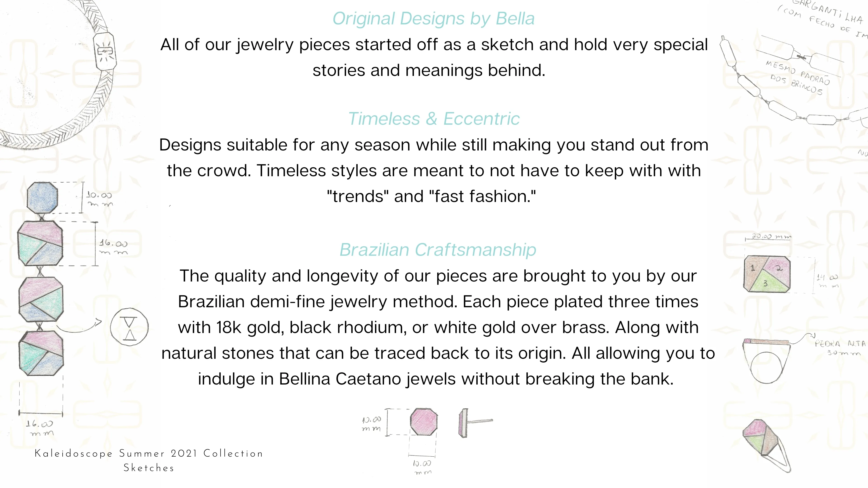Click the 'Timeless & Eccentric' heading
Image resolution: width=868 pixels, height=488 pixels.
click(434, 119)
